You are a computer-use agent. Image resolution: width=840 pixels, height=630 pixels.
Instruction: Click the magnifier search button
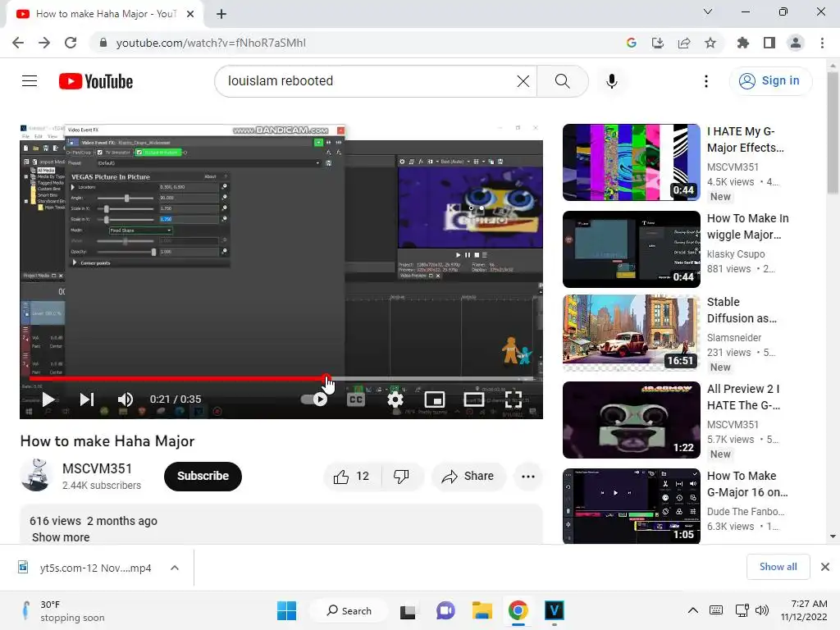(x=563, y=81)
